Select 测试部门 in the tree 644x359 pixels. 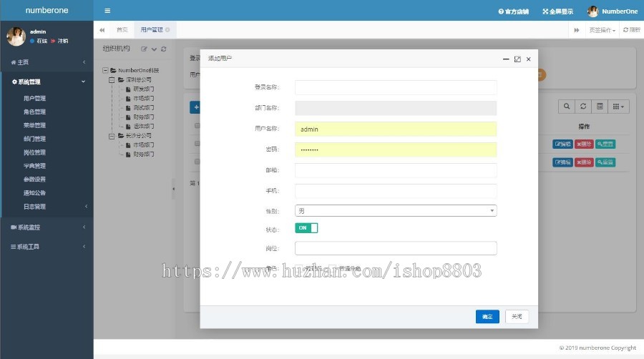(143, 108)
